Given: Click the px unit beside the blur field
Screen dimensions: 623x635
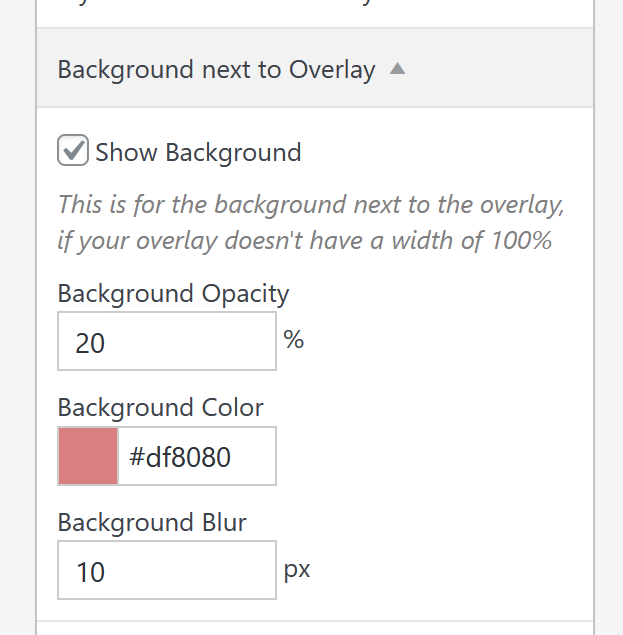Looking at the screenshot, I should point(297,569).
